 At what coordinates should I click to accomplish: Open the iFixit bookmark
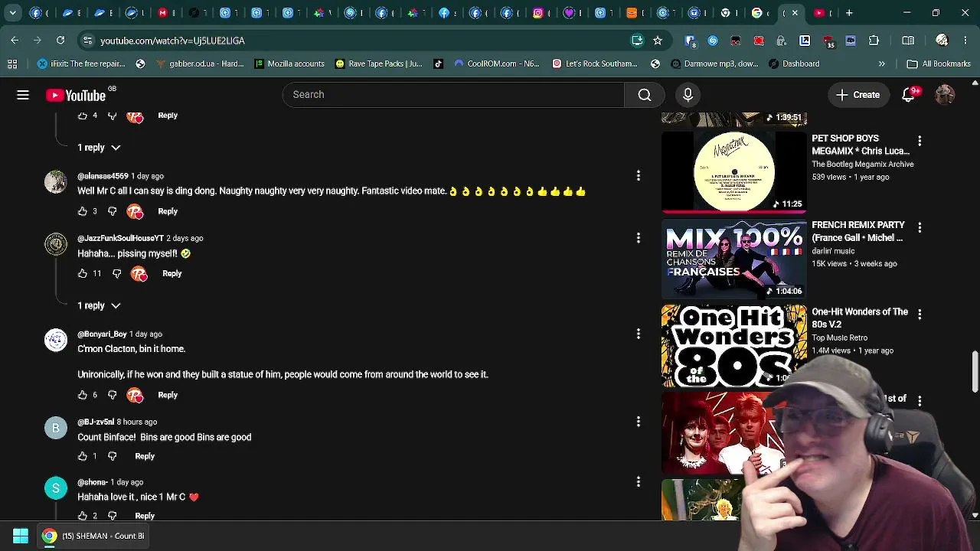point(81,64)
